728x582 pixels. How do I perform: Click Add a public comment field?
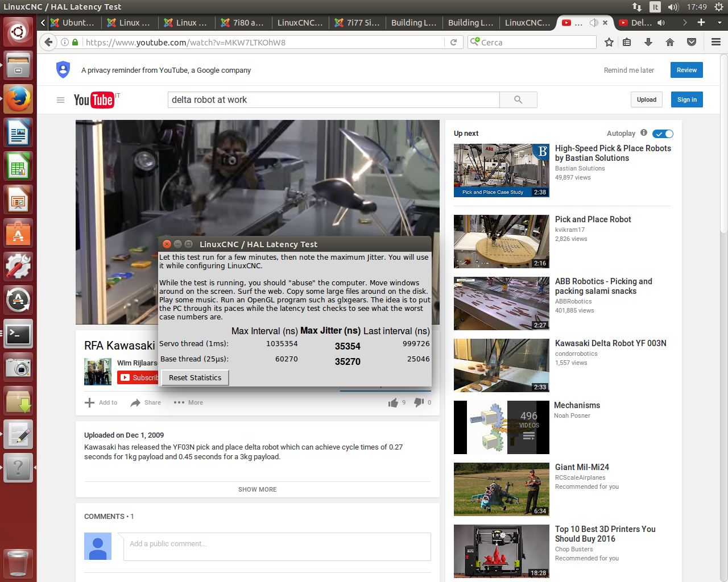277,546
